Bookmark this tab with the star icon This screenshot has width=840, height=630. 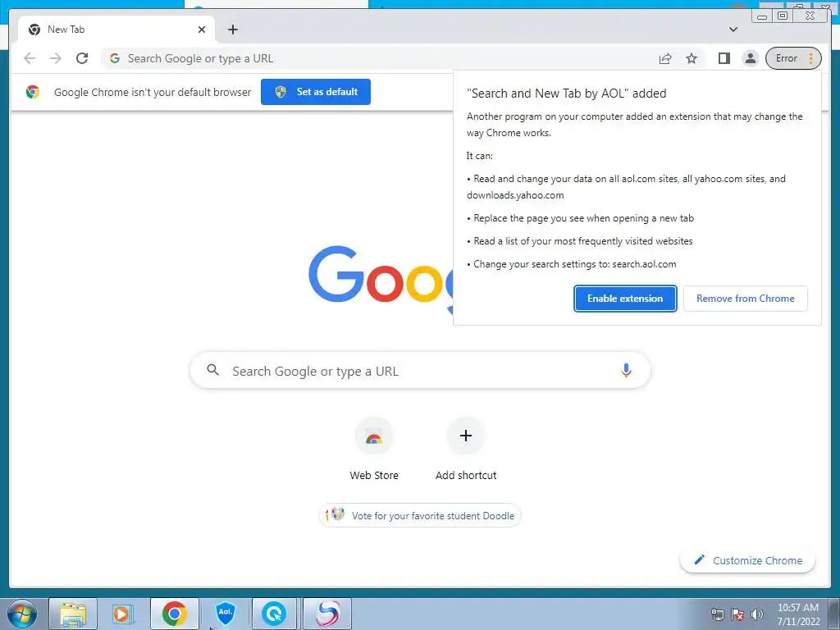pos(692,58)
